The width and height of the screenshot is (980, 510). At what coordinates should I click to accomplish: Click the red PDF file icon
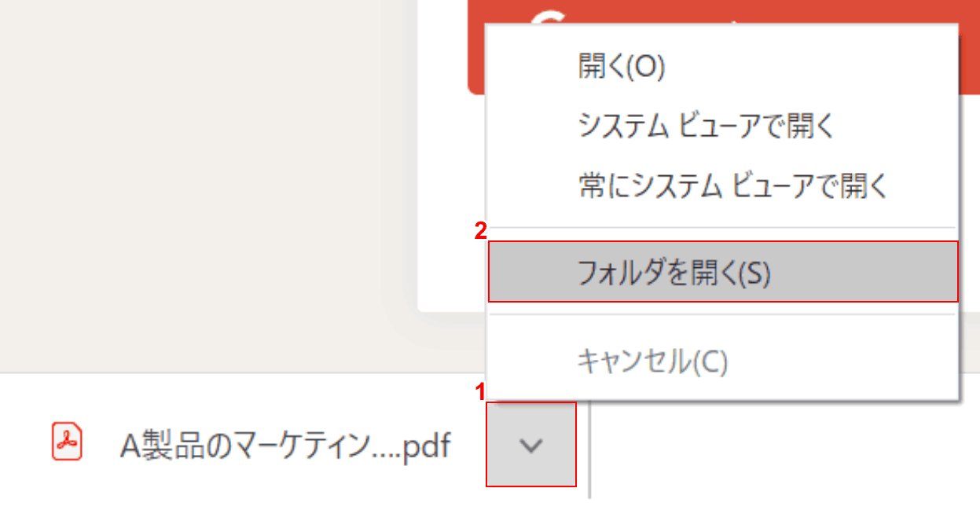click(67, 442)
